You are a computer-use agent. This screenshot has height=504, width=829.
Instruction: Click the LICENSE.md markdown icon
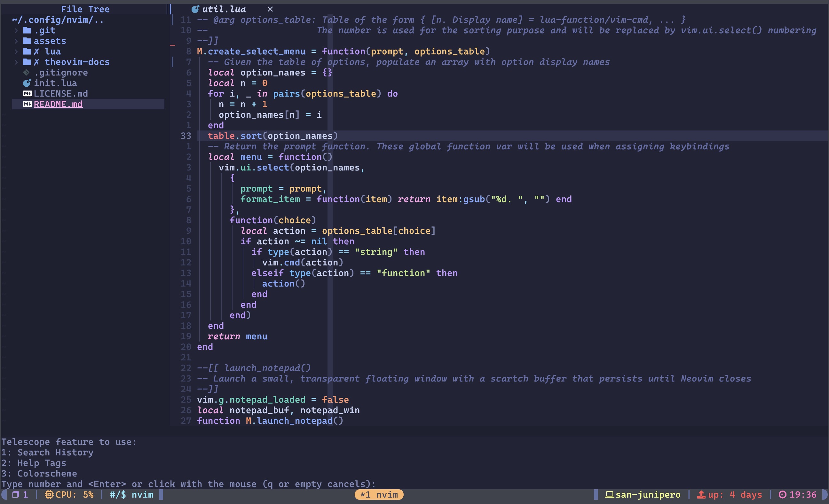(27, 93)
